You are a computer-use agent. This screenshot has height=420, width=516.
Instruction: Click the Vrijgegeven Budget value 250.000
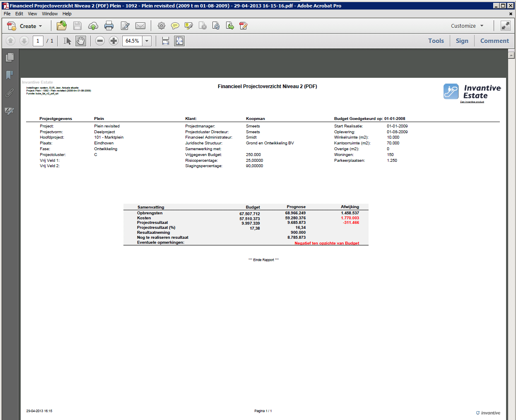pyautogui.click(x=253, y=155)
